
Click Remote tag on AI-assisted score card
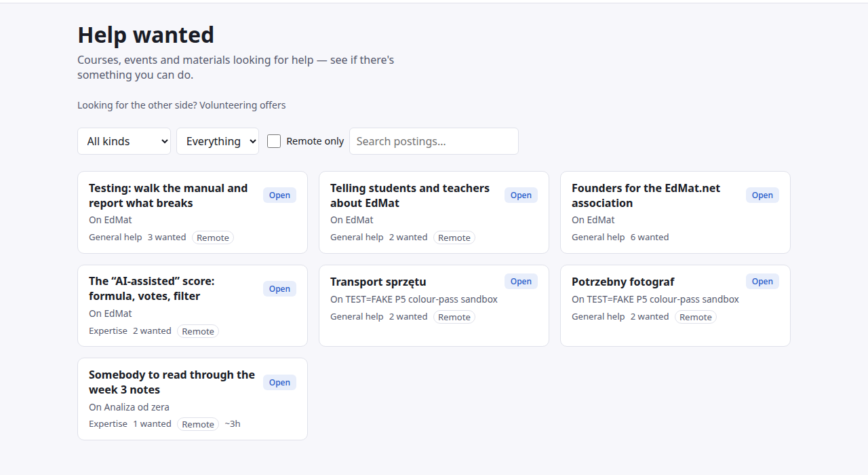point(198,331)
